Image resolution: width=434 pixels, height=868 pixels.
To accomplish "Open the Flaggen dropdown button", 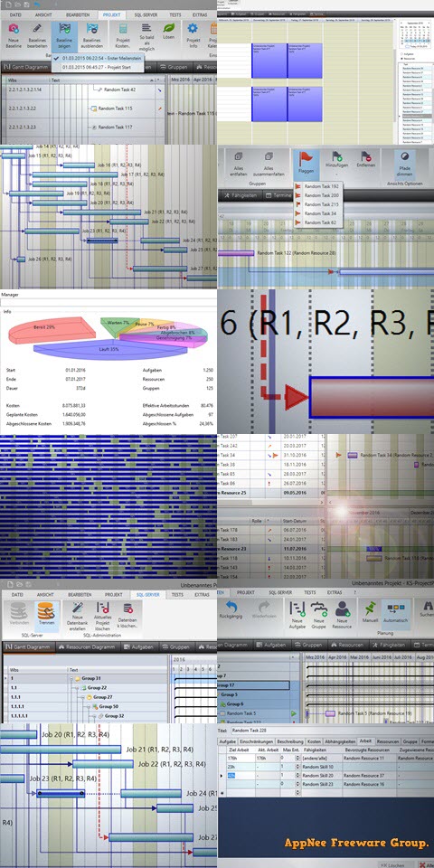I will pos(307,164).
